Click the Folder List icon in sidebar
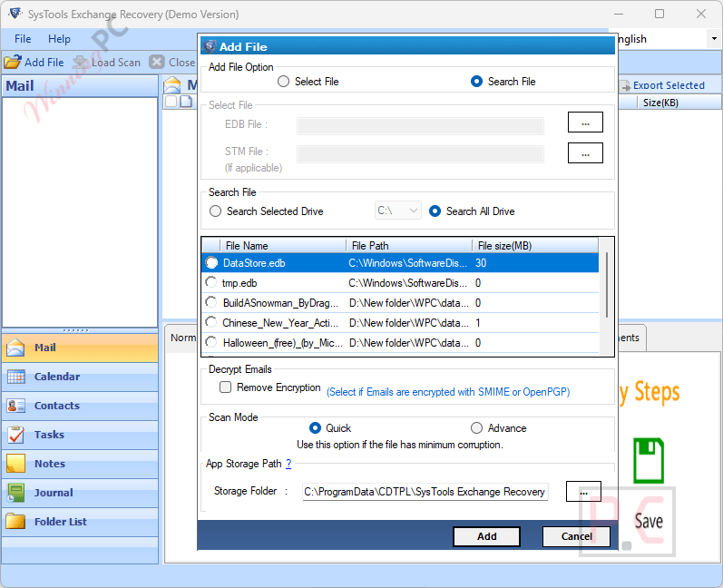This screenshot has width=723, height=588. click(16, 522)
